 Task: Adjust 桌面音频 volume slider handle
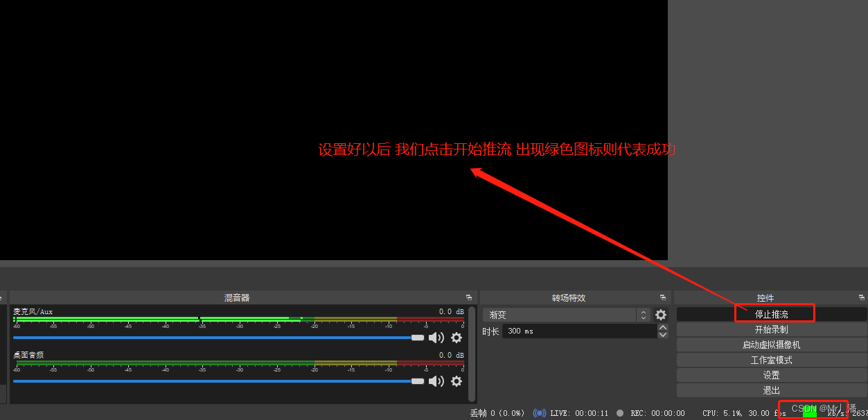pyautogui.click(x=418, y=381)
